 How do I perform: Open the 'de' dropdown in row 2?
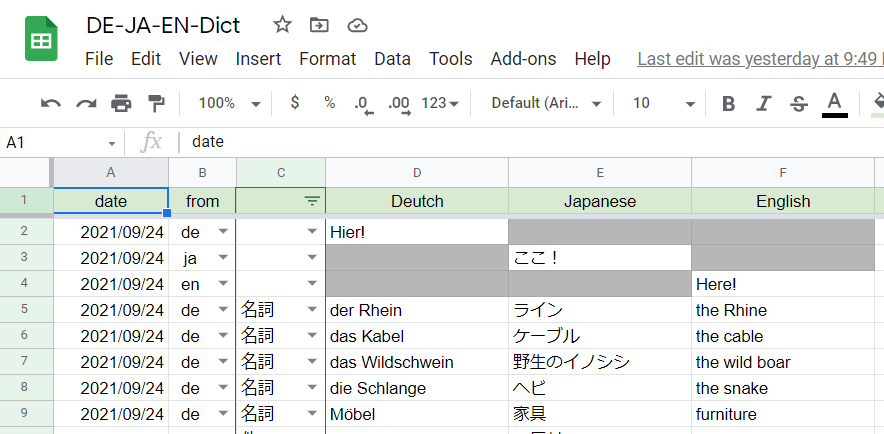(x=223, y=232)
